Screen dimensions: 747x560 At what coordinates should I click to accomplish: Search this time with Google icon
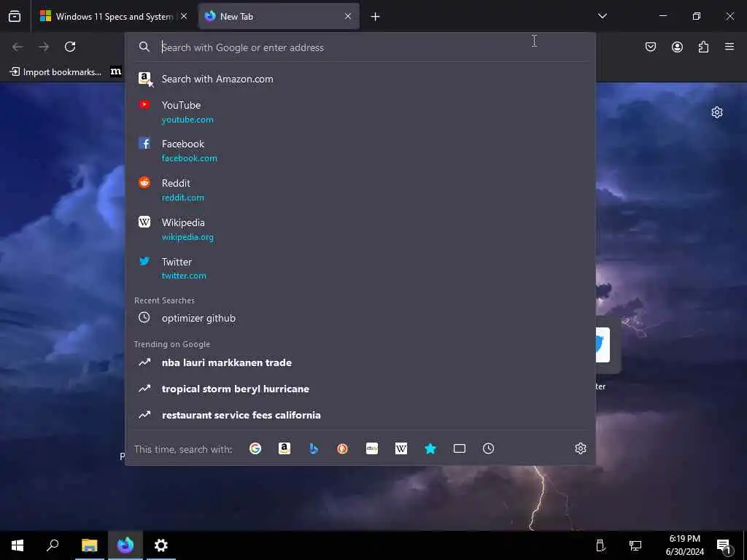(x=255, y=448)
